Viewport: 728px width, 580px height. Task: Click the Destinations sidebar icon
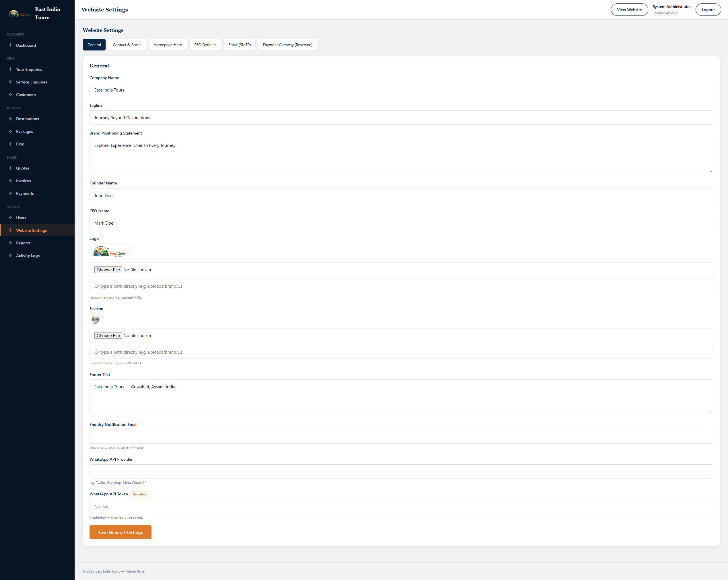pyautogui.click(x=10, y=119)
